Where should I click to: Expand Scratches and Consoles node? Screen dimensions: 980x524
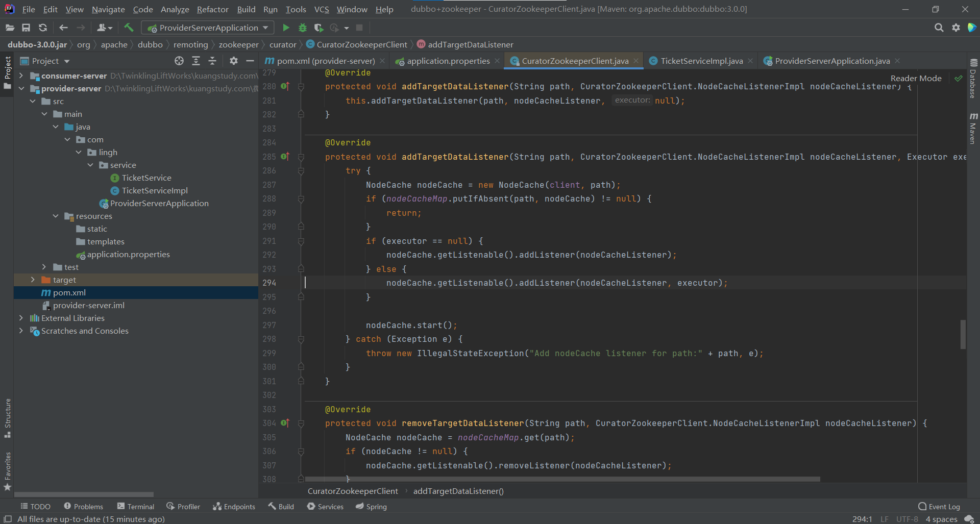[21, 331]
